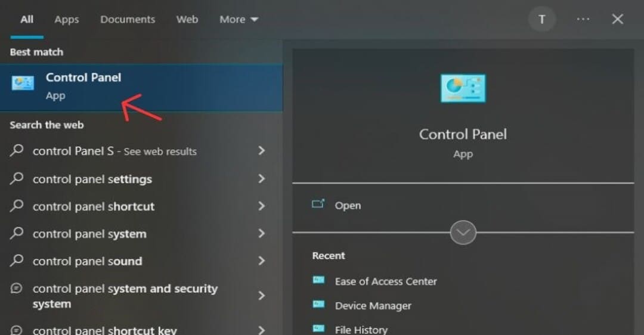Screen dimensions: 644x335
Task: Select the Web search tab
Action: 187,20
